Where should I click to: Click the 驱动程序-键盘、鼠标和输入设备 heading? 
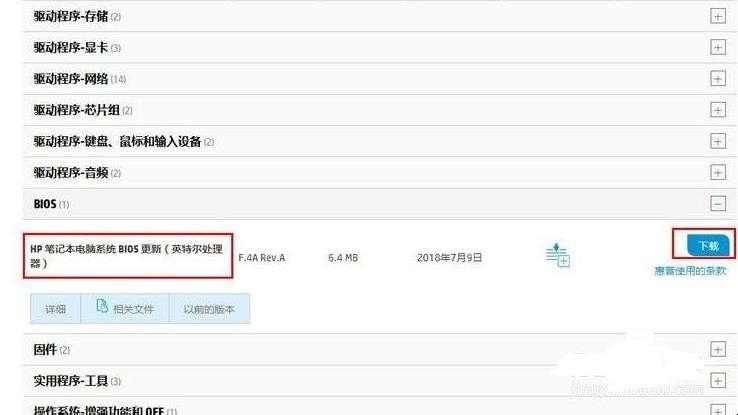[117, 141]
